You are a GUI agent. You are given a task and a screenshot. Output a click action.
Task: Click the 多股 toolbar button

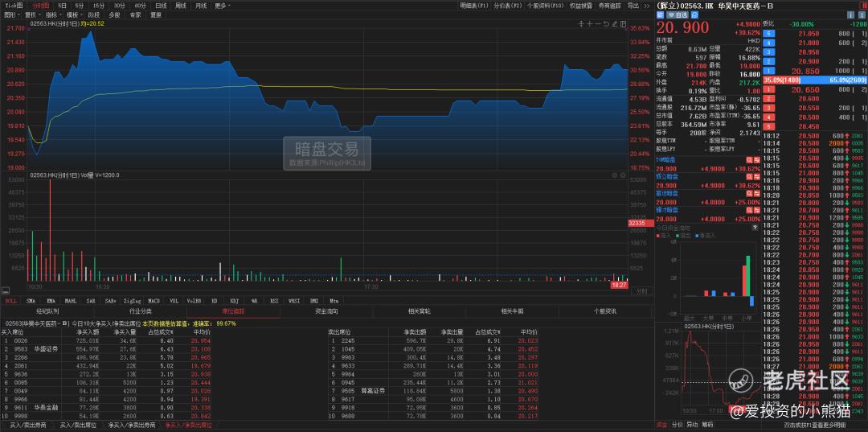tap(115, 15)
